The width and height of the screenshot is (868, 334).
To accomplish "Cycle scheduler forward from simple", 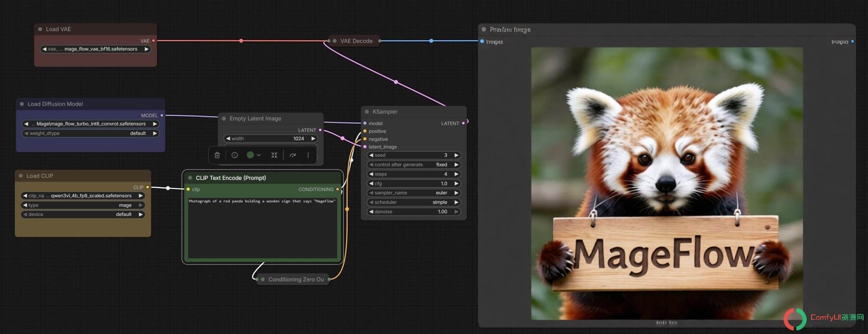I will 456,202.
